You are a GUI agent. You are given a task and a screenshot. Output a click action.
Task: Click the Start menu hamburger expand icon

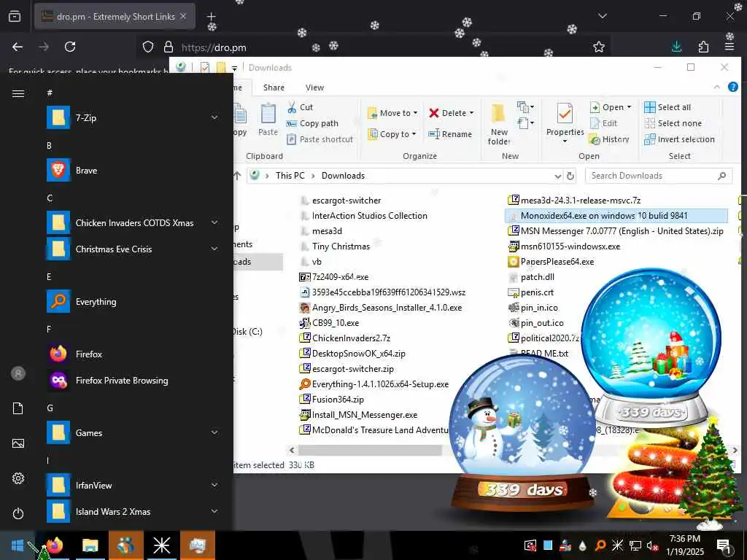(x=18, y=93)
